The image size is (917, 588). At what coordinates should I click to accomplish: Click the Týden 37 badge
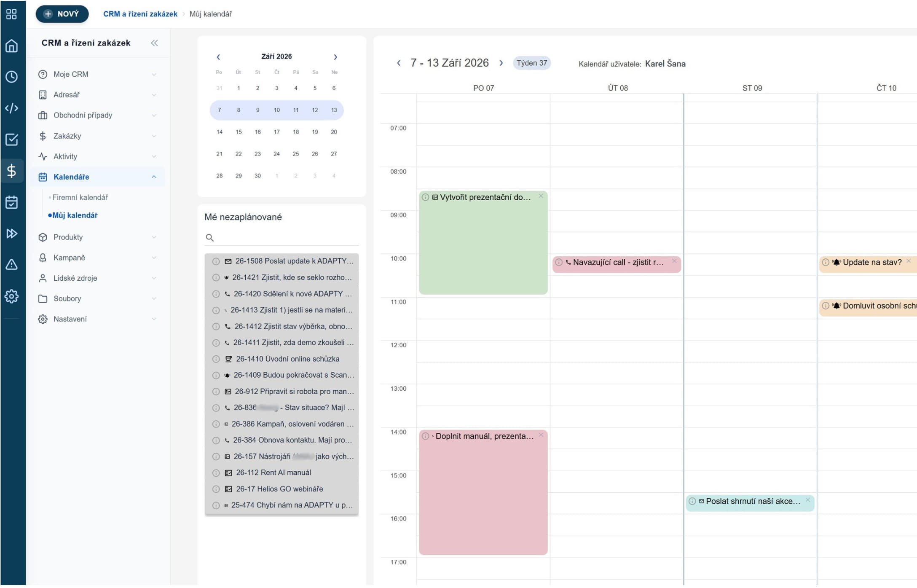(x=532, y=63)
